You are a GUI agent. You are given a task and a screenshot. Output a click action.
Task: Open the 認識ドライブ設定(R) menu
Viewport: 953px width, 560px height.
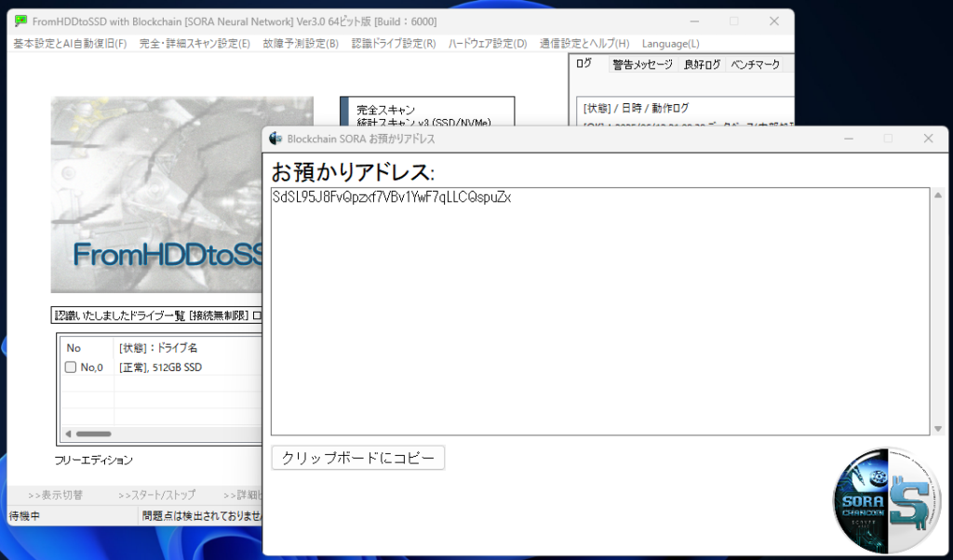tap(394, 44)
